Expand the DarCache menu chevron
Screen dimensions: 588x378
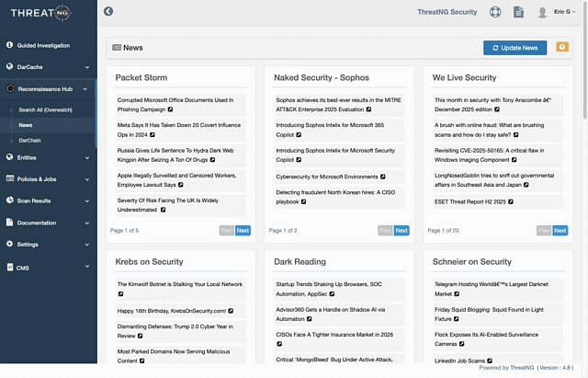(x=87, y=67)
